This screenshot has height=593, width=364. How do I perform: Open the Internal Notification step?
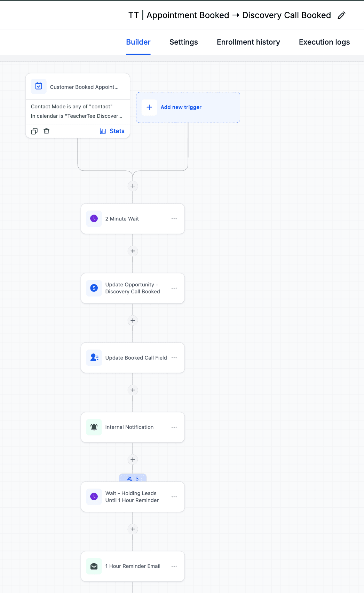[133, 427]
